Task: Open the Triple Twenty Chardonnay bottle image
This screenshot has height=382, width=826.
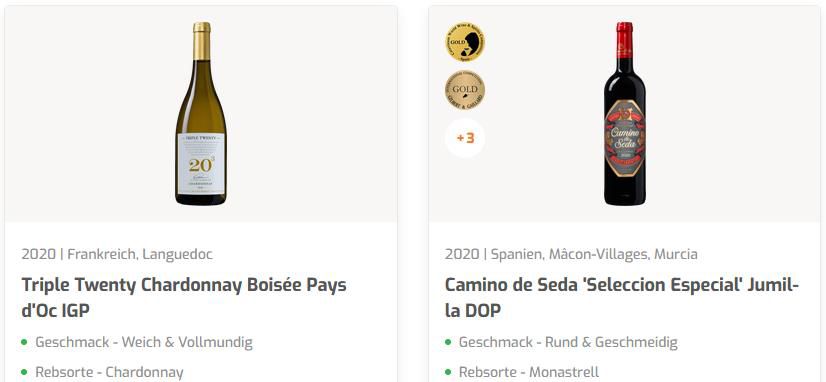Action: (x=201, y=113)
